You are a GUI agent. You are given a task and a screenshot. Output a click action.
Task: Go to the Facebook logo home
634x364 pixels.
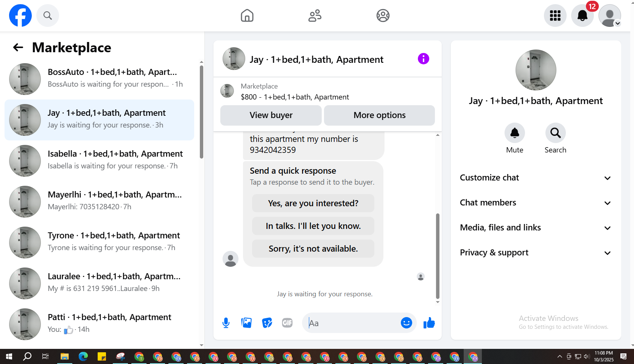20,16
